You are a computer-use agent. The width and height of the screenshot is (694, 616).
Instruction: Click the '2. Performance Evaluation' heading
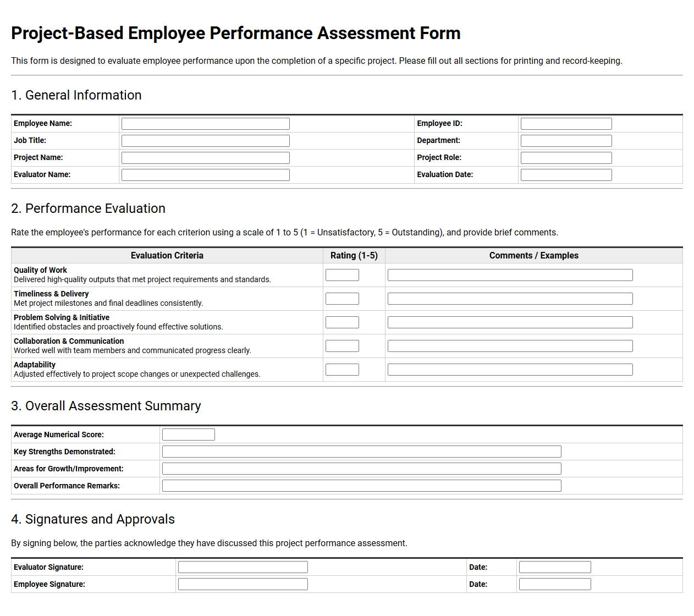click(x=88, y=208)
